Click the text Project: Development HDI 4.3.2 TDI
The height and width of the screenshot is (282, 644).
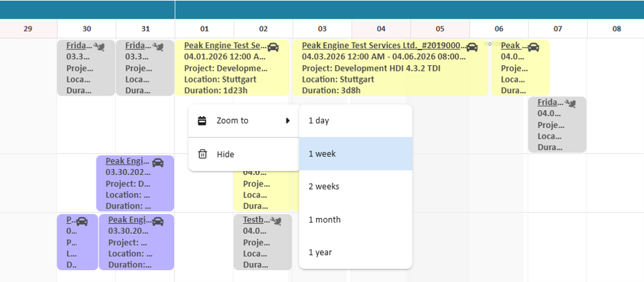(371, 68)
